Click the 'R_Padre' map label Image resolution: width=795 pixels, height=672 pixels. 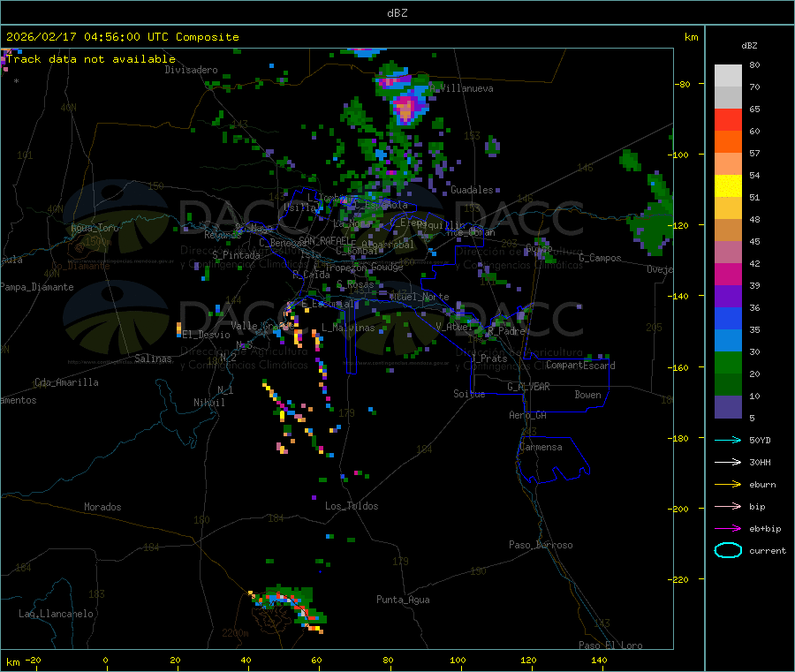[506, 331]
